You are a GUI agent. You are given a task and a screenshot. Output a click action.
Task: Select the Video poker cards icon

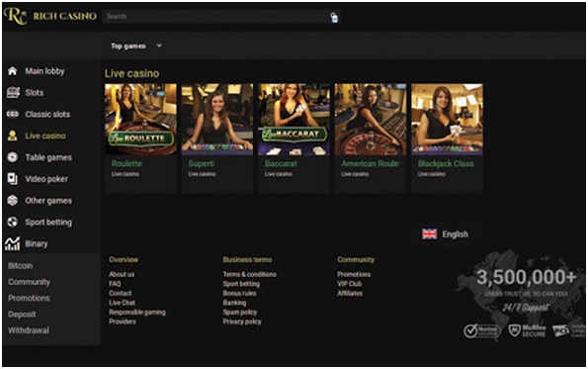(x=13, y=179)
